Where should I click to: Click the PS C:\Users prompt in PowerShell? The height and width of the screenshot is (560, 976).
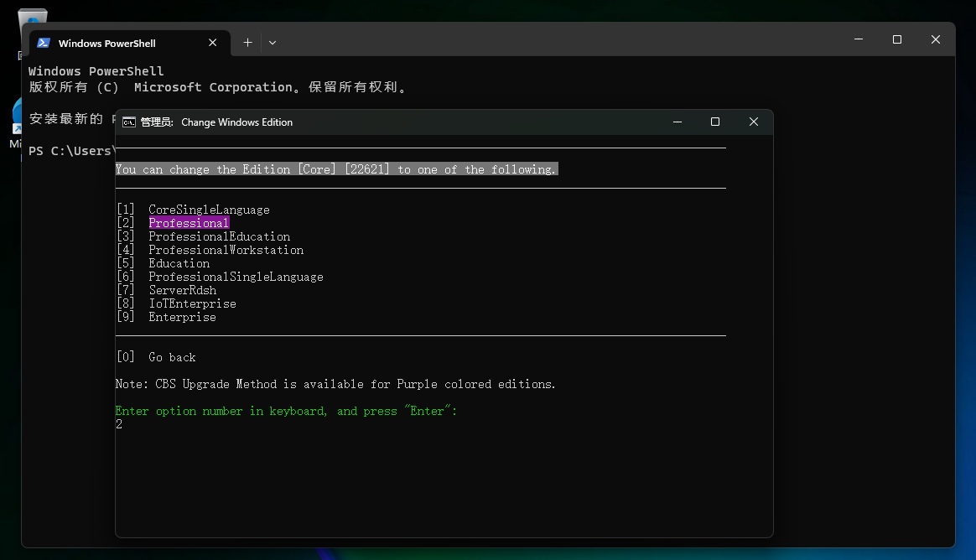point(70,151)
